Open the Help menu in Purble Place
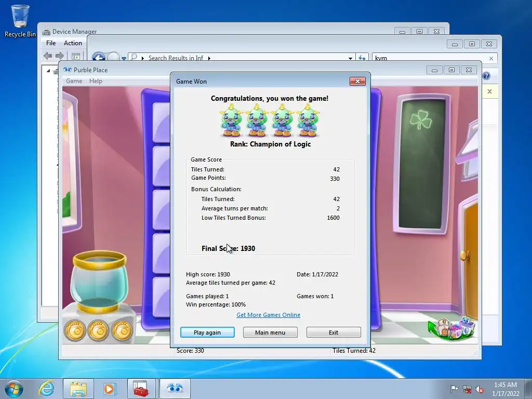Viewport: 532px width, 399px height. [96, 81]
